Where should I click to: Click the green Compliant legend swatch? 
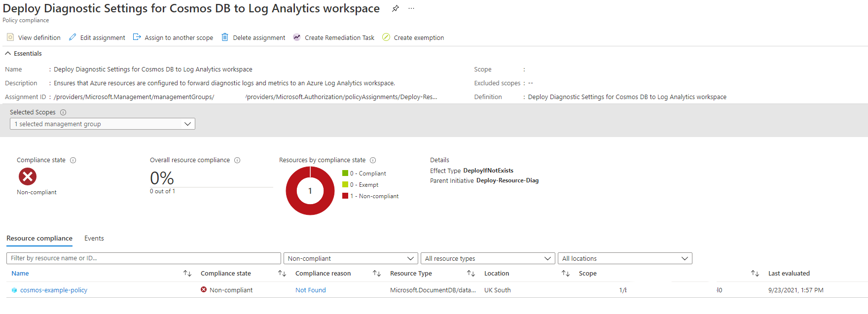tap(345, 173)
